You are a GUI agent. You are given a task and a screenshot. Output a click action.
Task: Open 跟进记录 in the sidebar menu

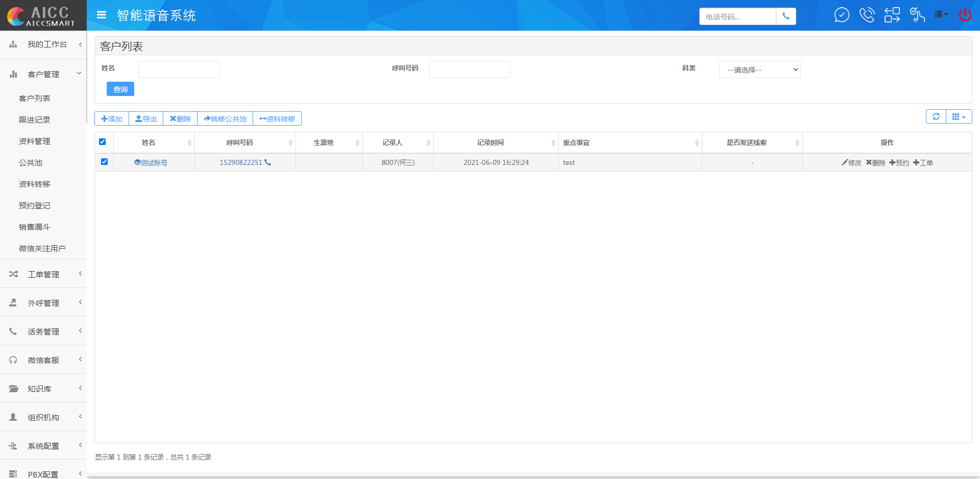point(35,120)
